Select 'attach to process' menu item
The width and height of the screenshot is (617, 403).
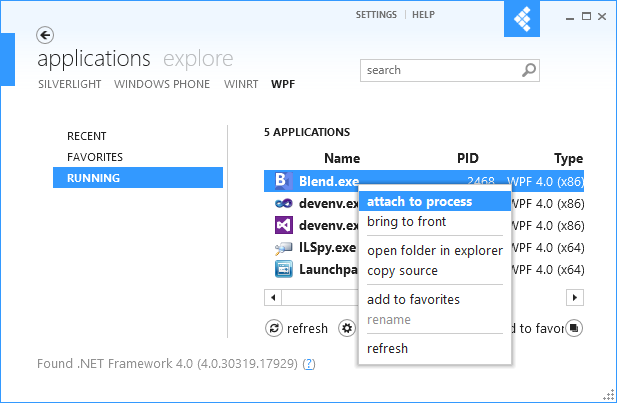click(435, 202)
